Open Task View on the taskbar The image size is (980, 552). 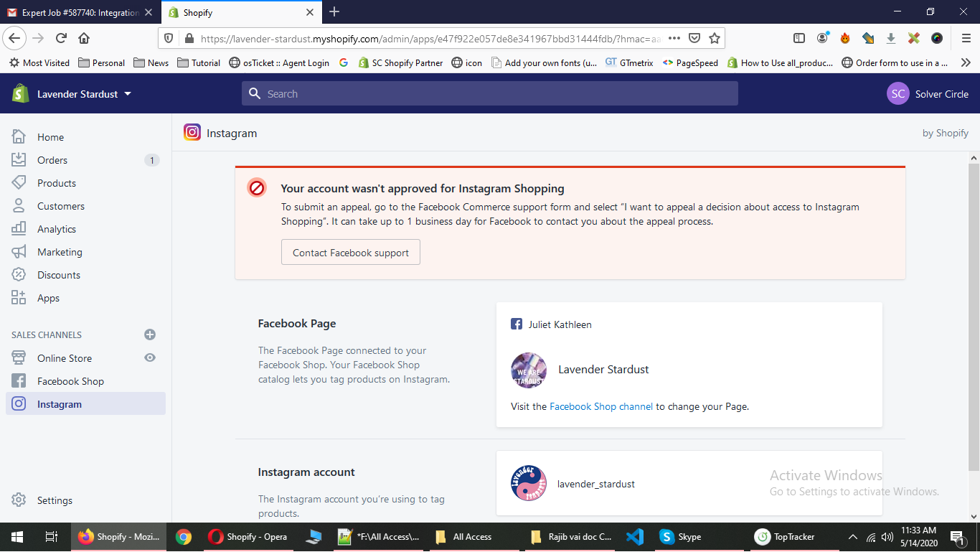51,537
